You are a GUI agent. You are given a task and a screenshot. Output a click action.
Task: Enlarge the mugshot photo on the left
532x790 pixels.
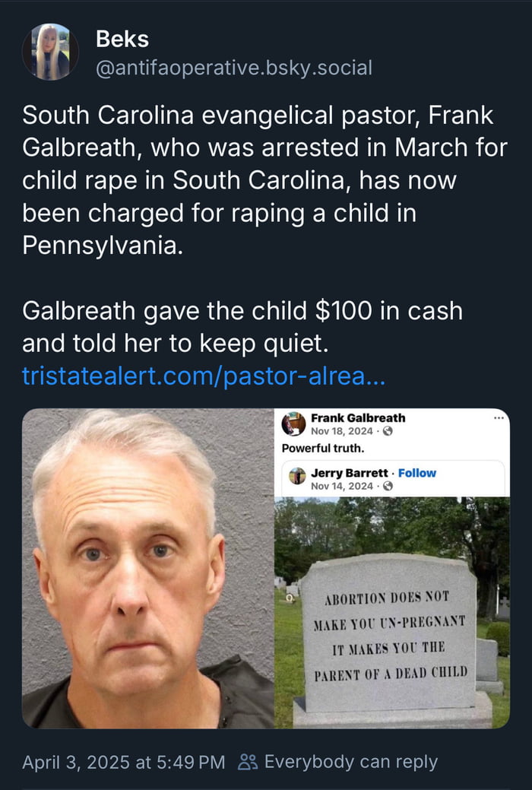point(147,569)
